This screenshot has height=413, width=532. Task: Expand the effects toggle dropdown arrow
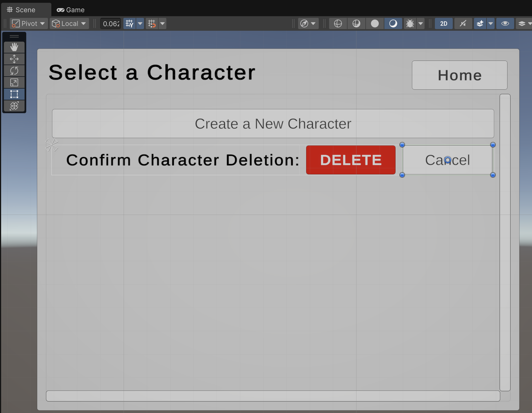(490, 24)
